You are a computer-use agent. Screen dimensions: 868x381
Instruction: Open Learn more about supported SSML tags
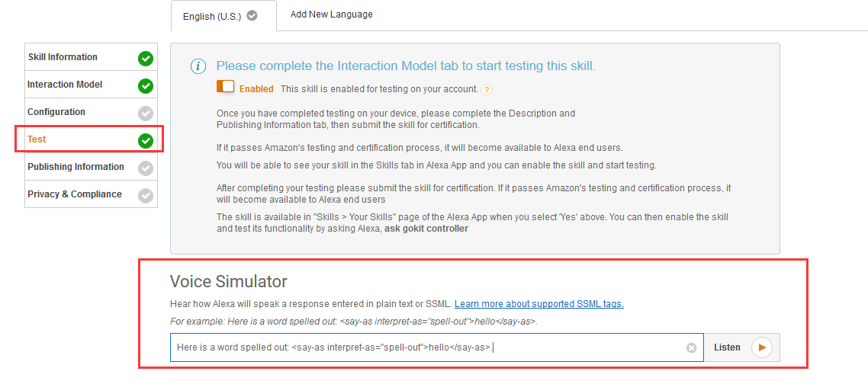pyautogui.click(x=538, y=304)
